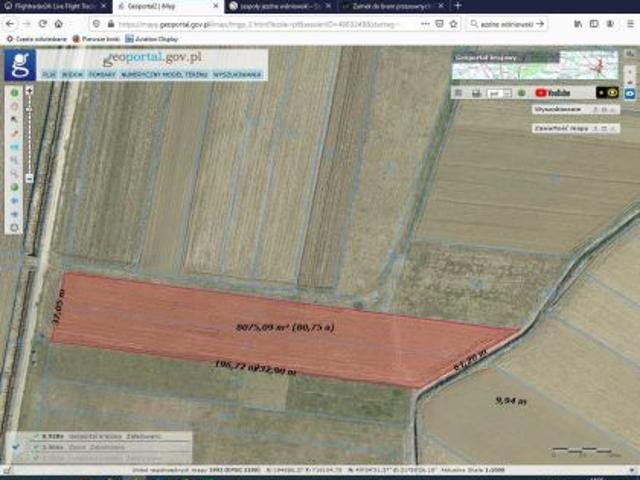The height and width of the screenshot is (480, 640).
Task: Click the '9,94 m' measurement label
Action: [511, 401]
